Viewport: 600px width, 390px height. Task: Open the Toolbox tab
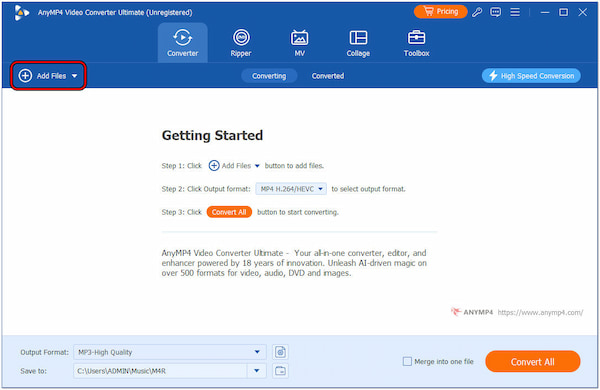tap(416, 43)
